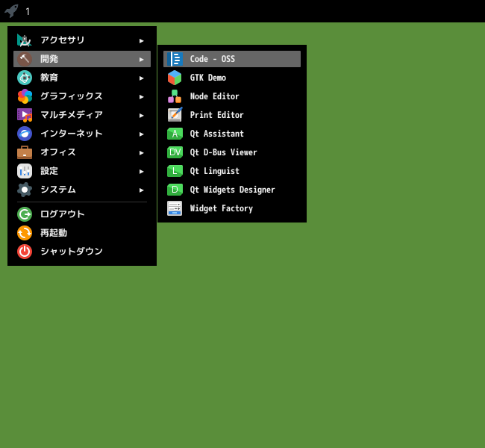
Task: Launch Code - OSS via its blue icon
Action: tap(175, 59)
